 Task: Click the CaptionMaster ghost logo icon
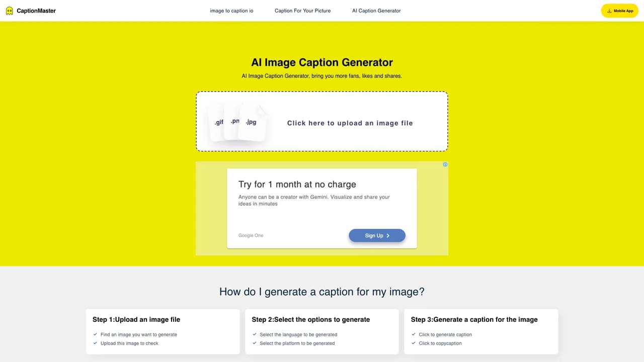tap(10, 11)
